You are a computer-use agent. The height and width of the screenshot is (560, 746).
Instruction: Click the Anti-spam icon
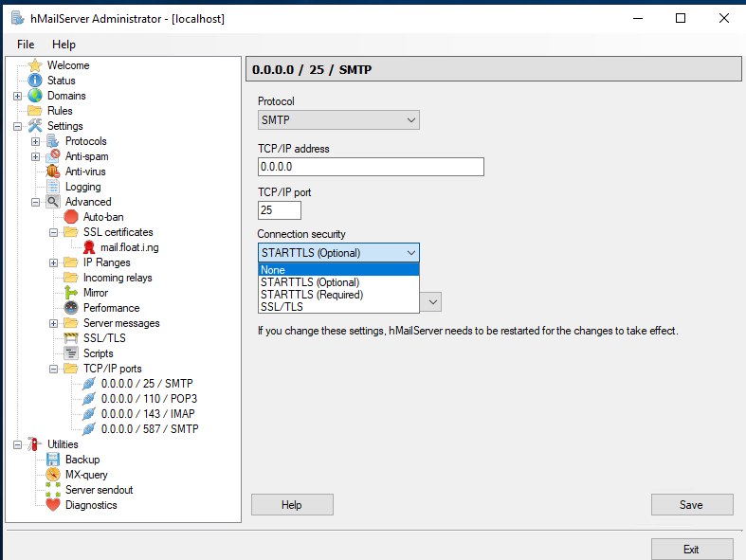(53, 156)
